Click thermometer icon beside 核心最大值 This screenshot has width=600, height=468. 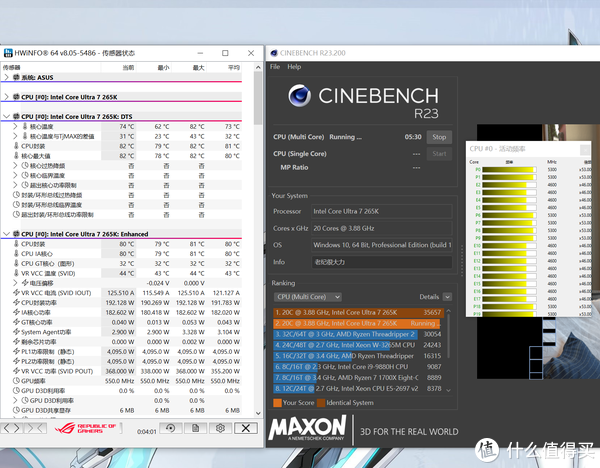pyautogui.click(x=16, y=156)
